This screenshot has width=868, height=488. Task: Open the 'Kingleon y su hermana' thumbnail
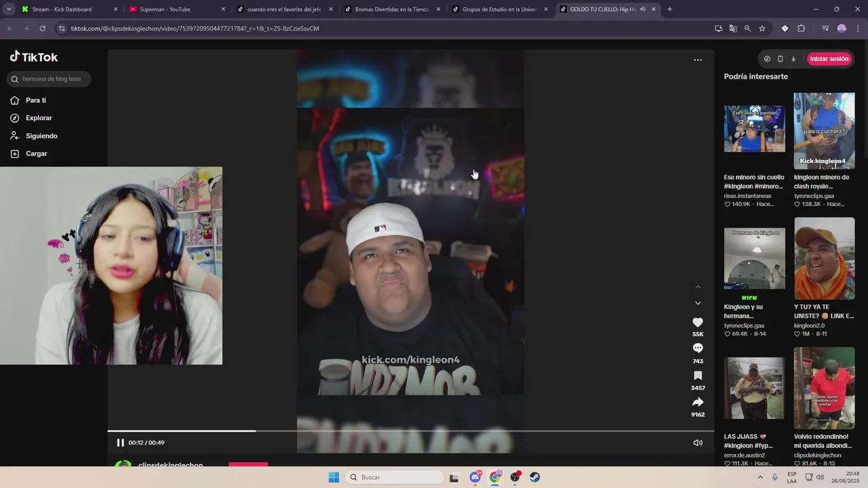(754, 258)
